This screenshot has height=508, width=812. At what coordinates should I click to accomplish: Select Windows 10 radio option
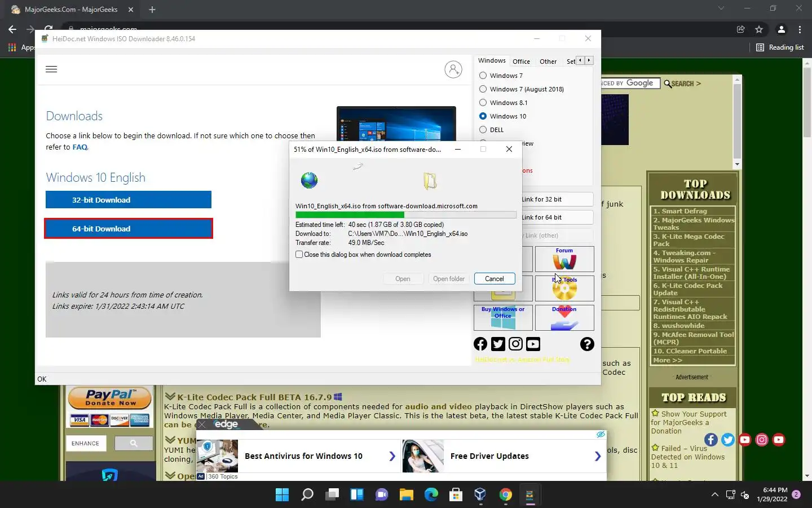tap(483, 116)
